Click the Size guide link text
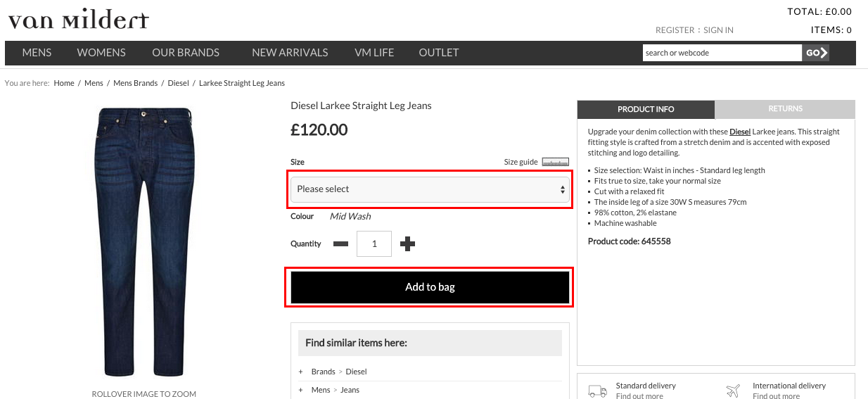Screen dimensions: 868x399 [521, 162]
